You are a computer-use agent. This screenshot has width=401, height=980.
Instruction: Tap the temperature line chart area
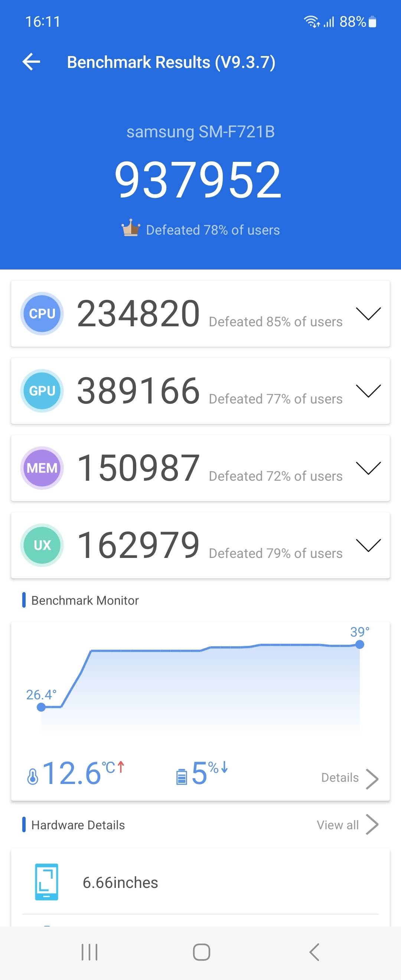pos(200,685)
